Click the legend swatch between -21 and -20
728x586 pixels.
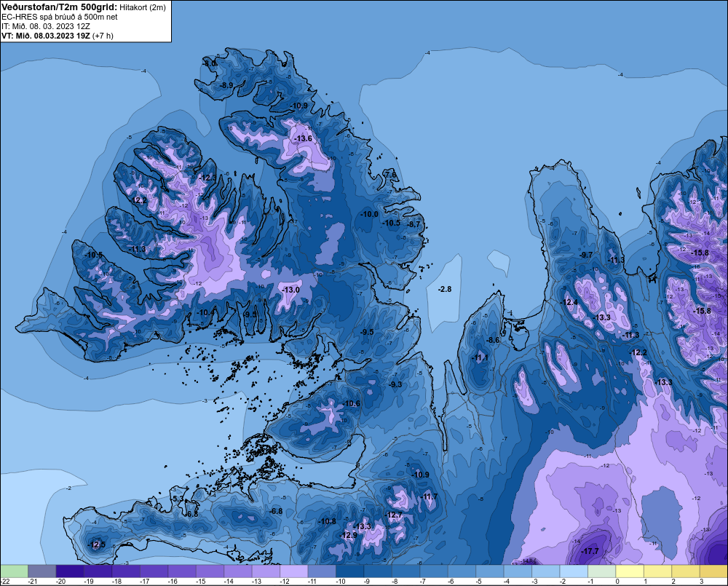click(41, 571)
